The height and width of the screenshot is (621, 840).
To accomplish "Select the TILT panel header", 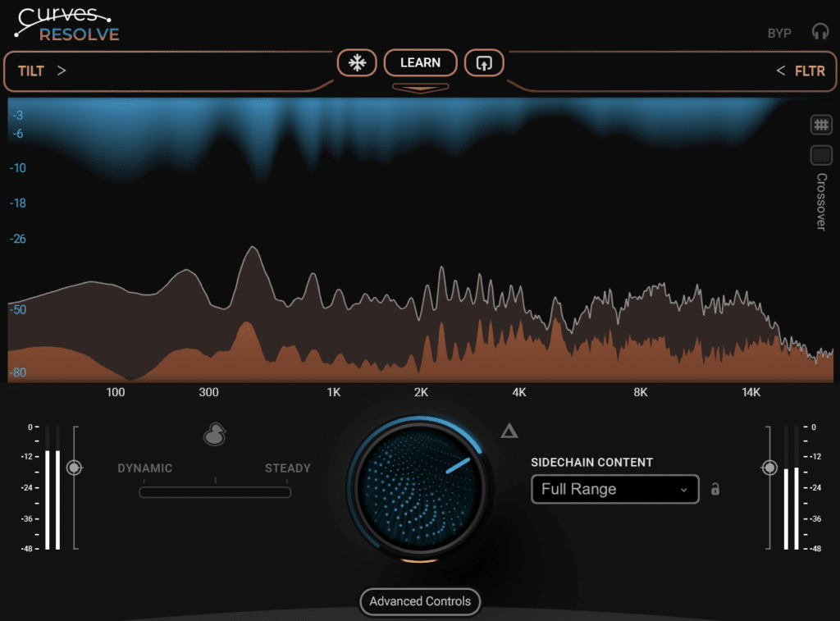I will click(30, 71).
